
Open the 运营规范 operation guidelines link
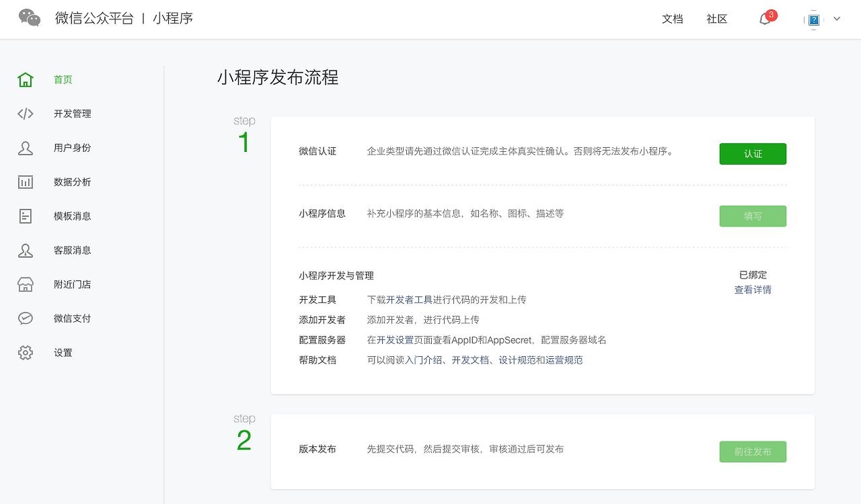pos(567,360)
